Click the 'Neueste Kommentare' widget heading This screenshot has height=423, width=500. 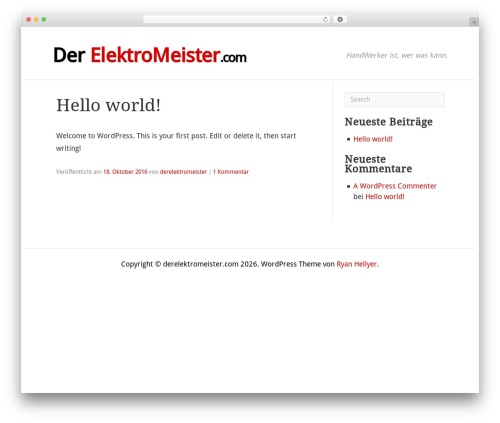tap(378, 164)
